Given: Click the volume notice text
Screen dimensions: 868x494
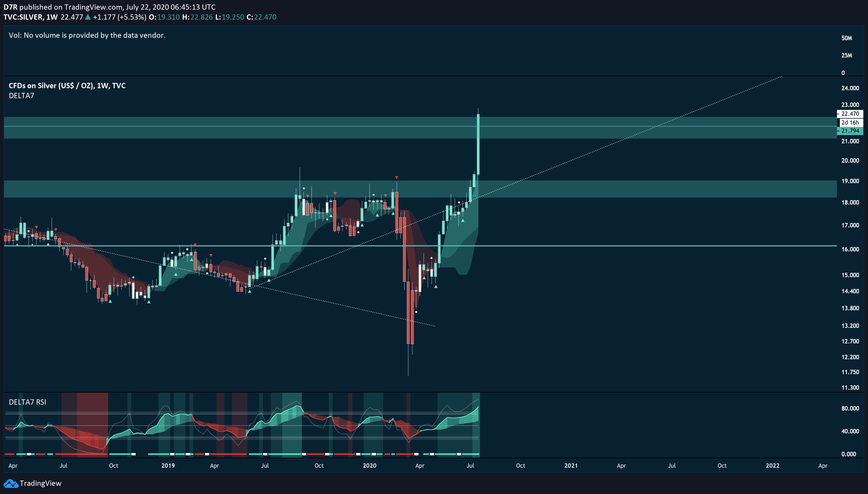Looking at the screenshot, I should pos(87,35).
